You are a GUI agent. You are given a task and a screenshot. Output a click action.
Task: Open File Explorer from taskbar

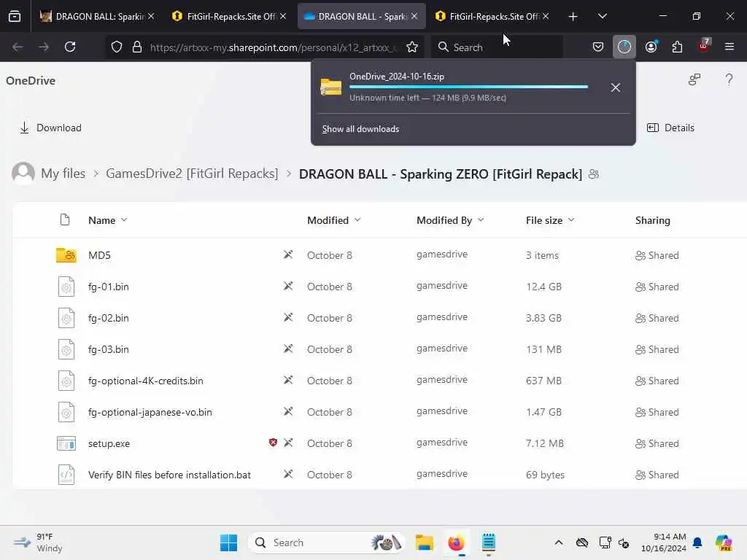point(424,542)
